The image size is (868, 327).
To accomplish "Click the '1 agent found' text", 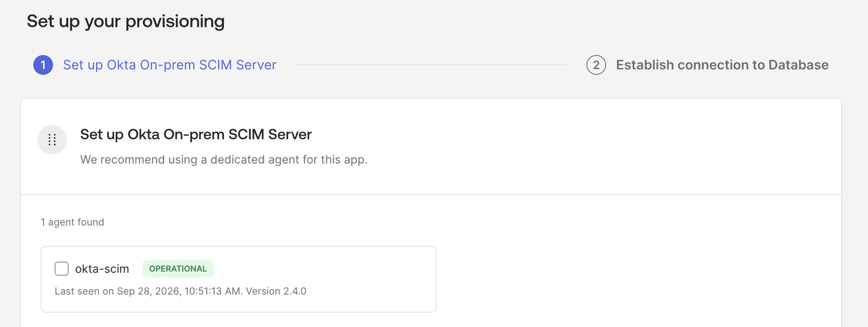I will click(x=72, y=222).
